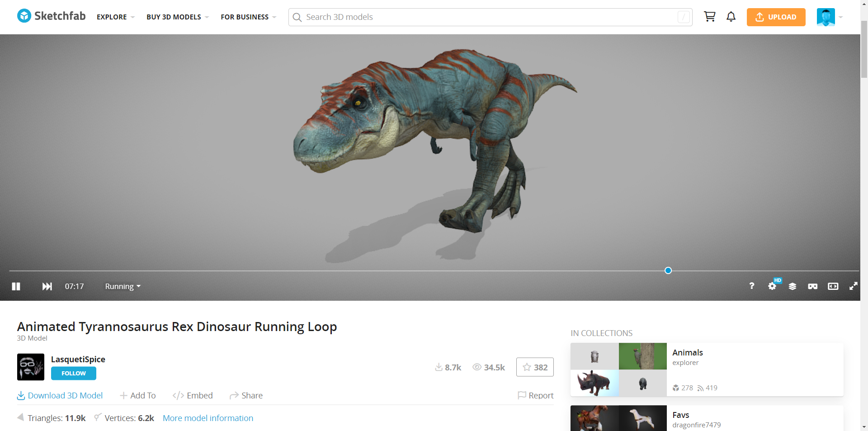
Task: Click the 419 subscribers count in Animals
Action: pyautogui.click(x=708, y=388)
